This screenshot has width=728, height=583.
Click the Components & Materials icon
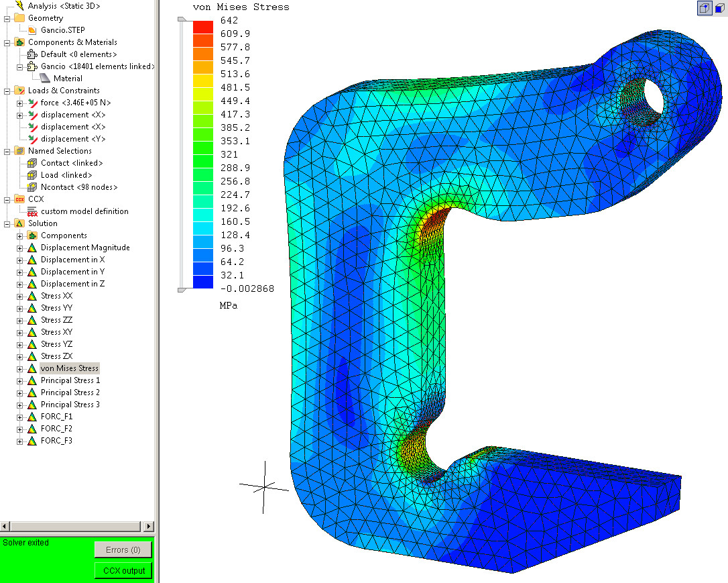pos(19,42)
